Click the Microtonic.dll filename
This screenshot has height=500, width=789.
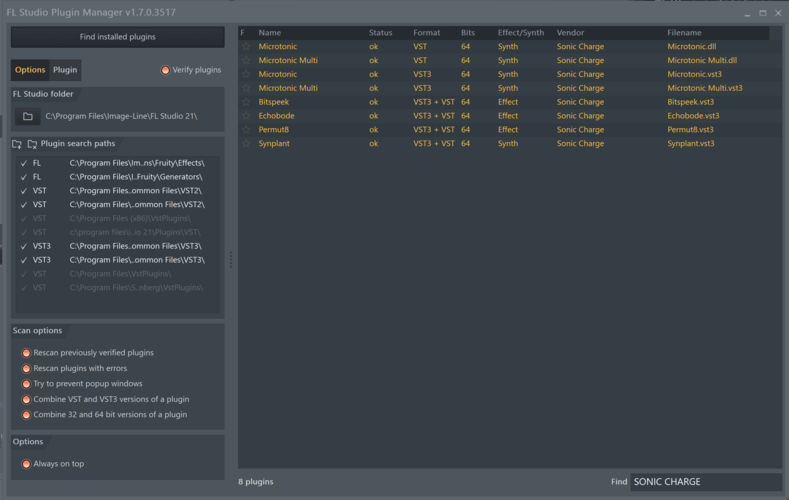tap(692, 46)
